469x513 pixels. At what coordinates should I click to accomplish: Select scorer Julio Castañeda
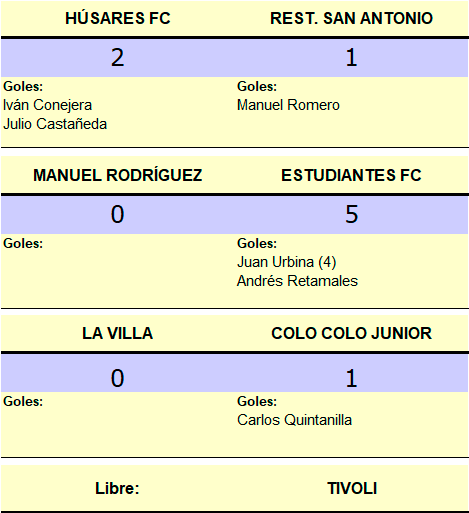(55, 124)
